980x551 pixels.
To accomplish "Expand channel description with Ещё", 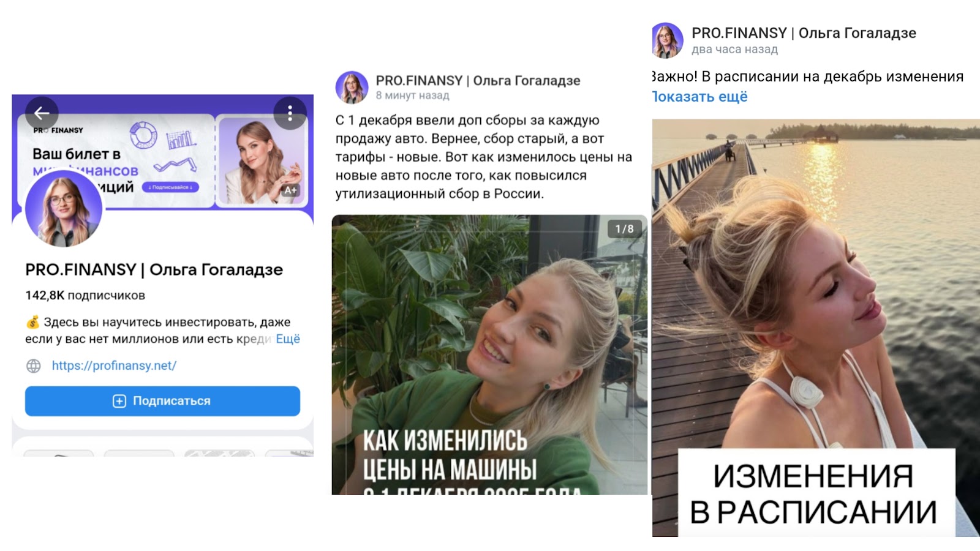I will [x=288, y=339].
